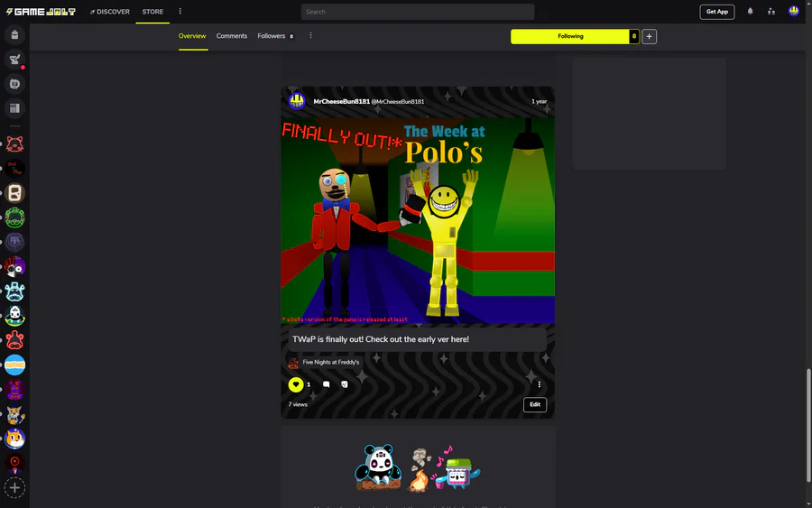
Task: Click the Edit button on the post
Action: click(x=535, y=404)
